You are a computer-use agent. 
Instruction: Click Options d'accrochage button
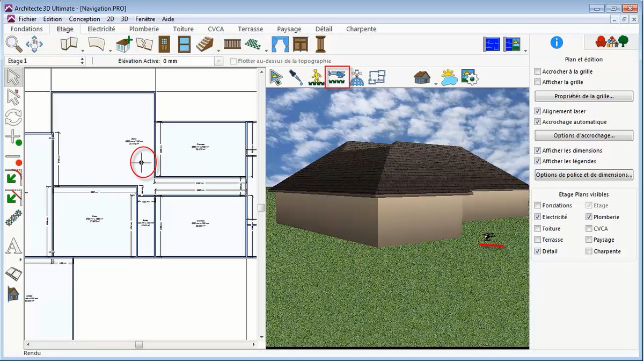[x=584, y=135]
